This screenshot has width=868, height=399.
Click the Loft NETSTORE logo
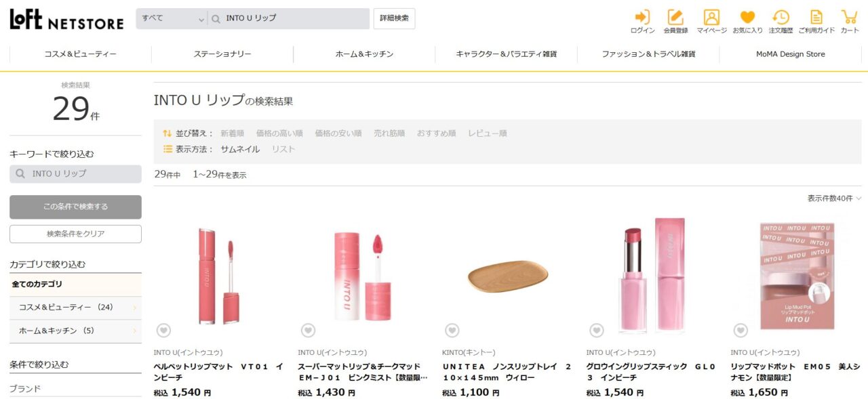click(66, 19)
